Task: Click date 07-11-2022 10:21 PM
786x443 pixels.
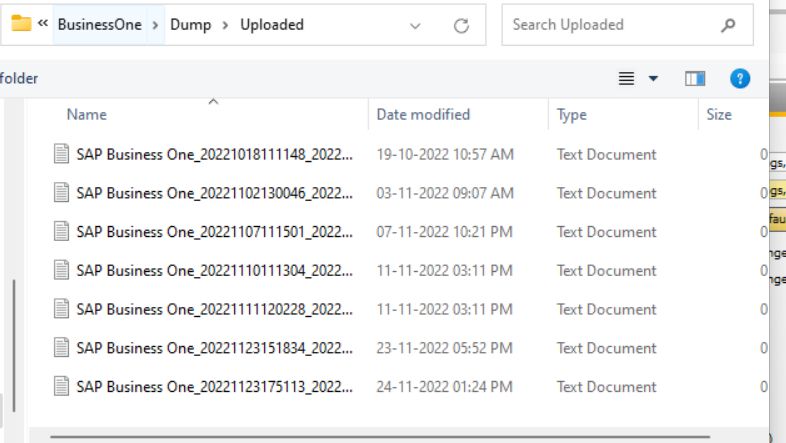Action: click(x=445, y=232)
